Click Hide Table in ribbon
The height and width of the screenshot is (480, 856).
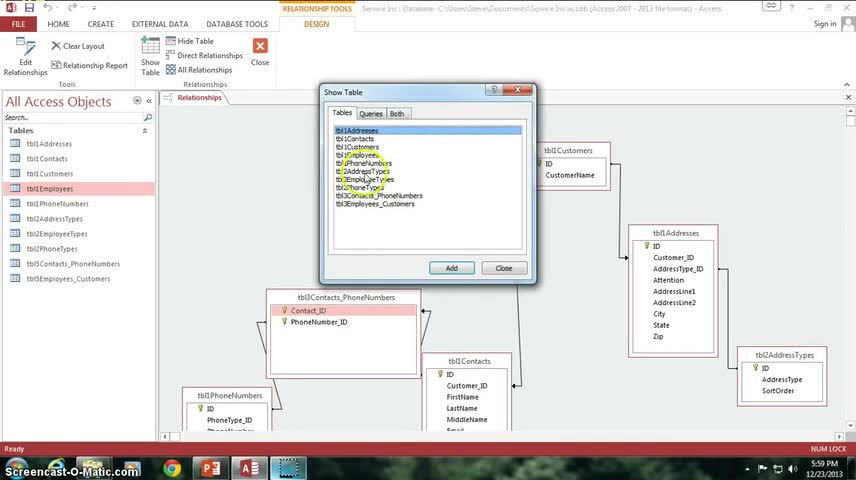click(x=189, y=41)
